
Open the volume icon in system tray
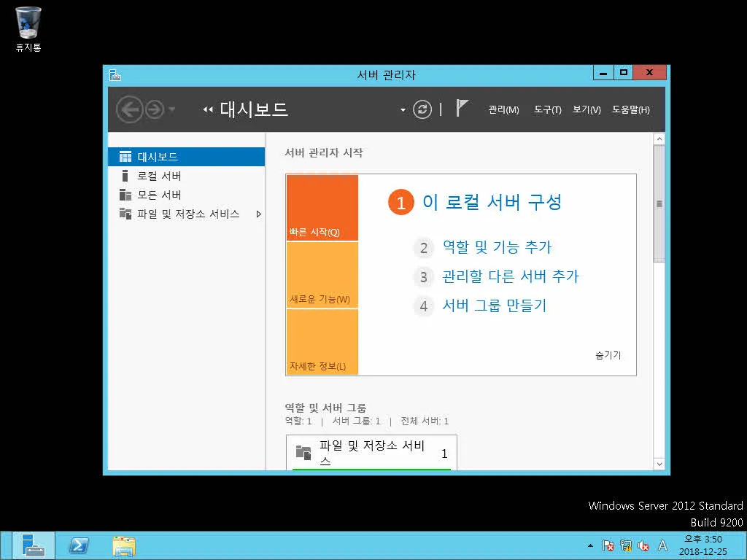643,545
